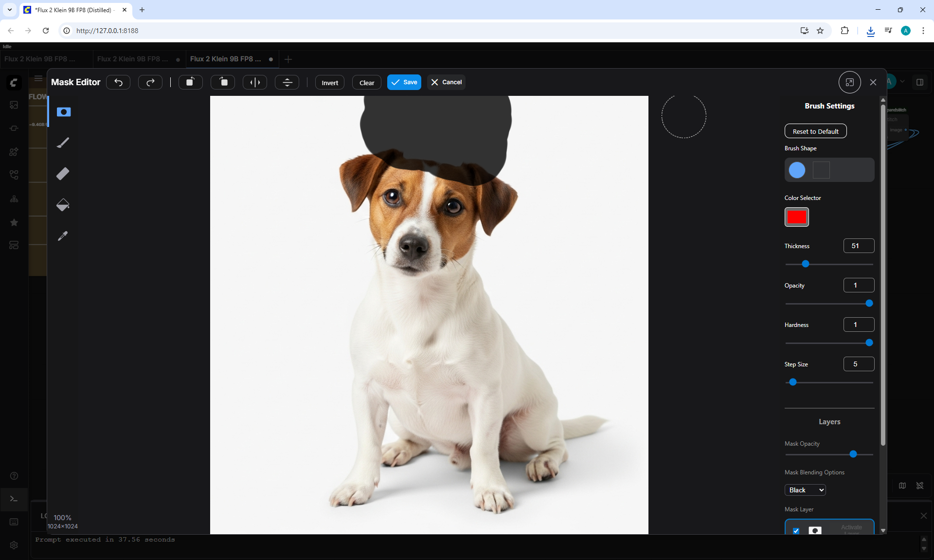Viewport: 934px width, 560px height.
Task: Switch to the second Flux 2 Klein workflow tab
Action: (139, 59)
